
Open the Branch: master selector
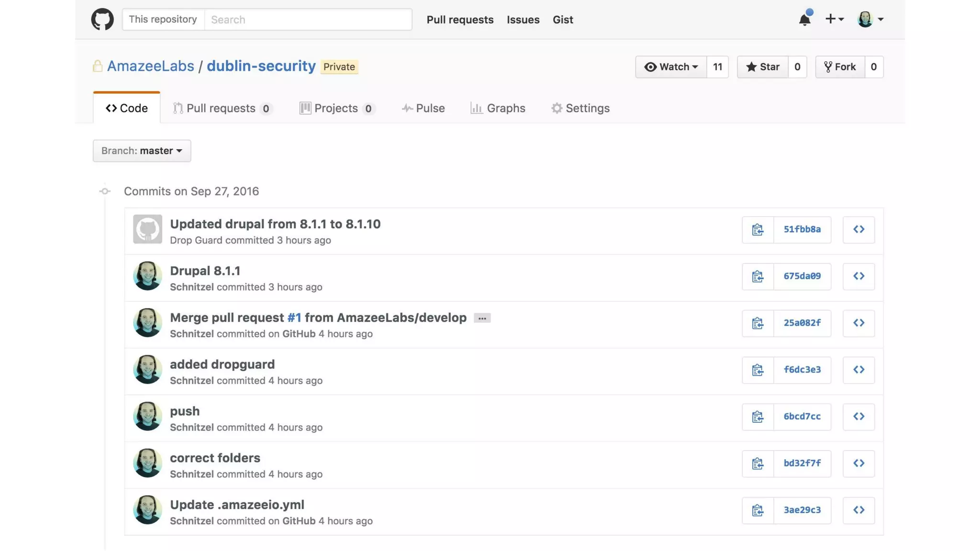click(142, 151)
